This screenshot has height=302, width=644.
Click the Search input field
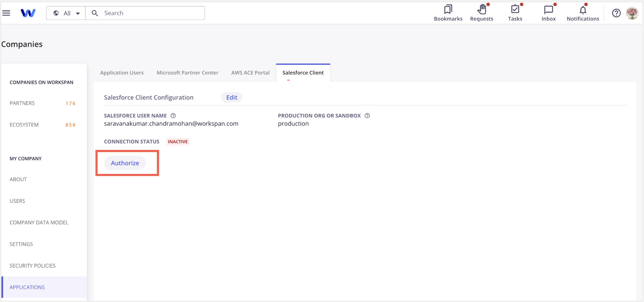[145, 13]
